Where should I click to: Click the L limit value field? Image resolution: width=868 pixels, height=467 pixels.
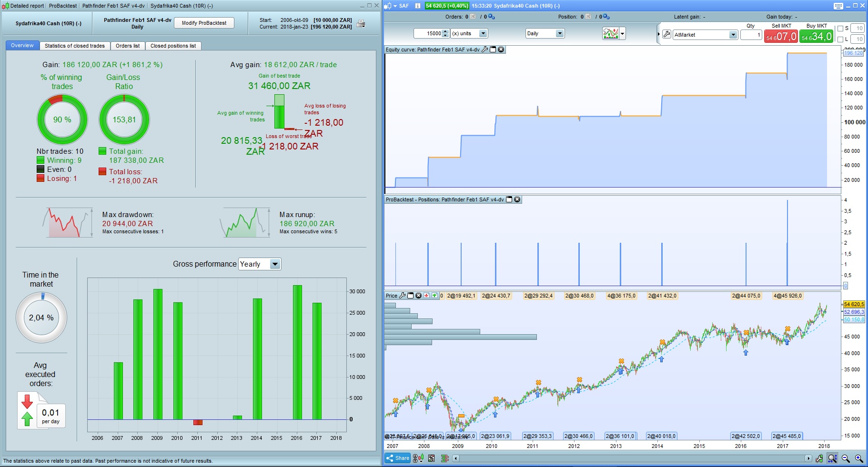[857, 40]
